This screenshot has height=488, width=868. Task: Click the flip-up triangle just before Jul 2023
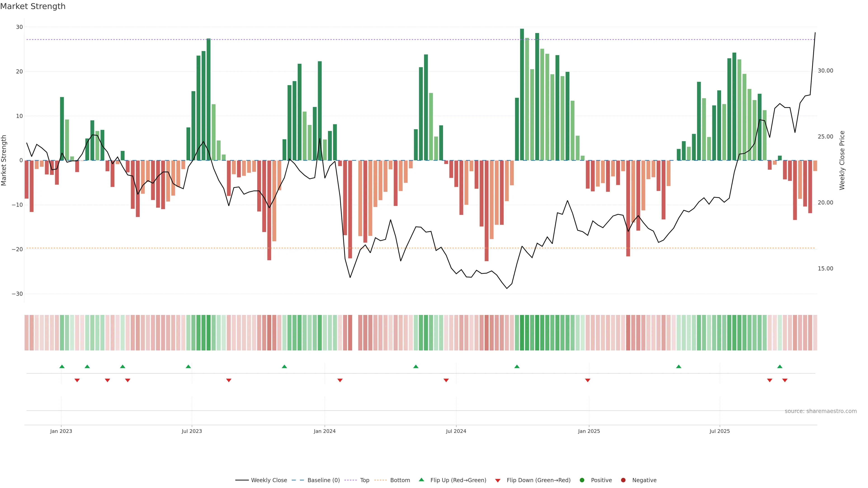(188, 366)
